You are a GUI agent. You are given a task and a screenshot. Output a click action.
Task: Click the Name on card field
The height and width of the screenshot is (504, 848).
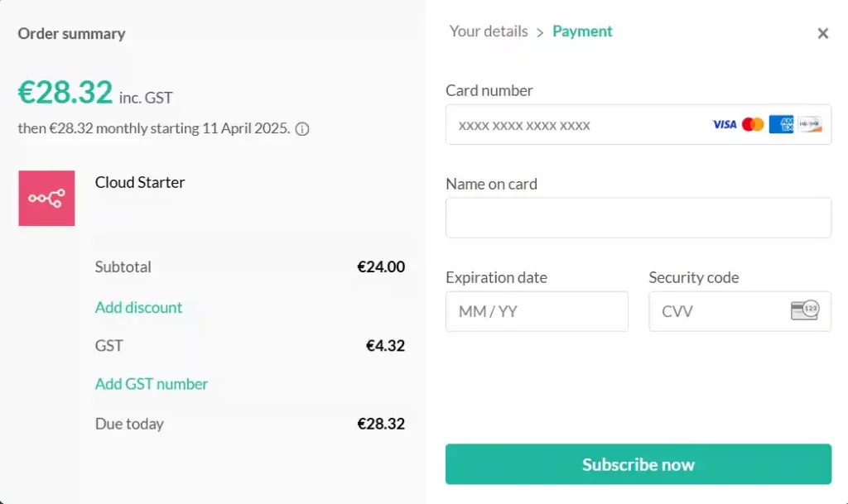638,218
